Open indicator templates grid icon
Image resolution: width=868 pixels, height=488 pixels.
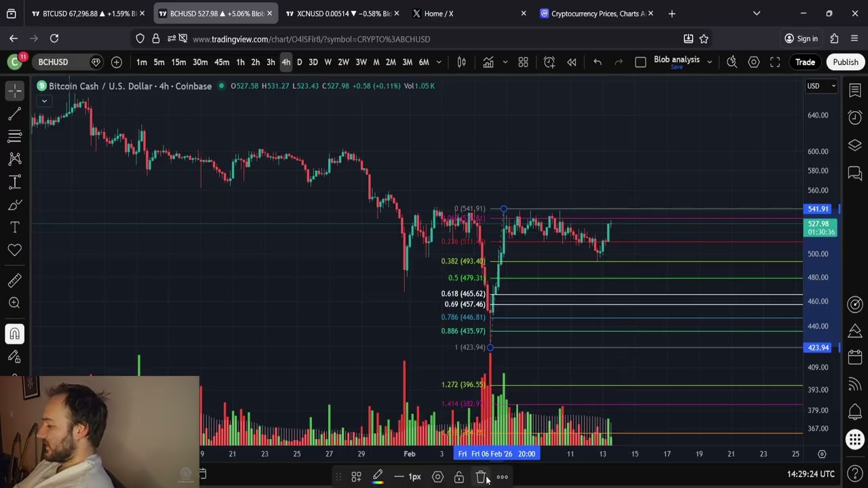pyautogui.click(x=523, y=62)
